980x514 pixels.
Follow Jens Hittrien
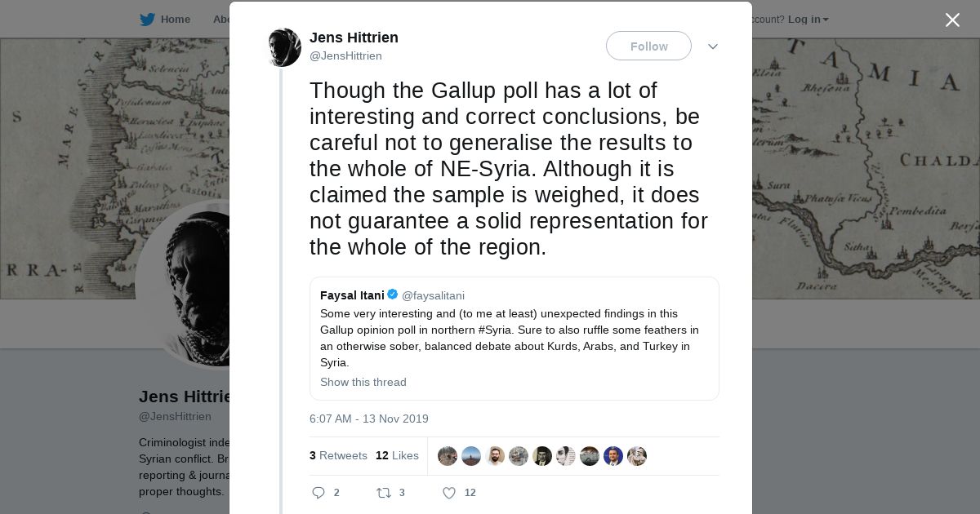[x=648, y=47]
